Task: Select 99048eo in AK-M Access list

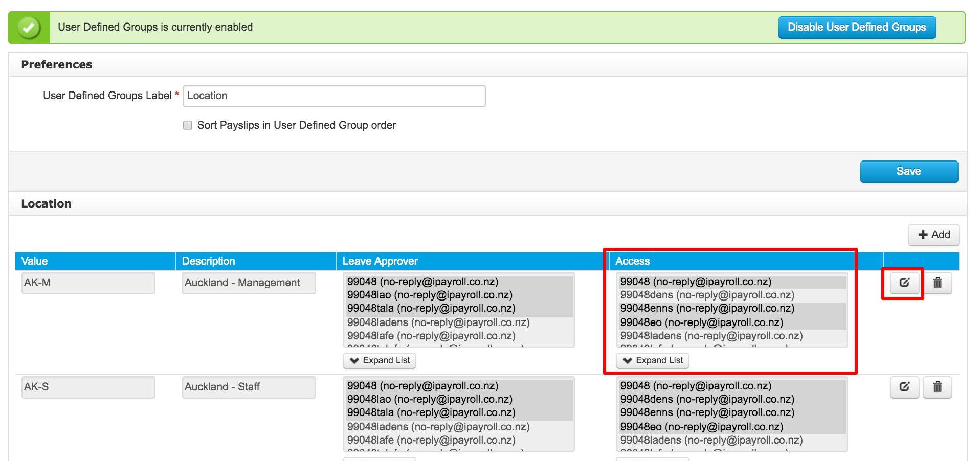Action: click(732, 322)
